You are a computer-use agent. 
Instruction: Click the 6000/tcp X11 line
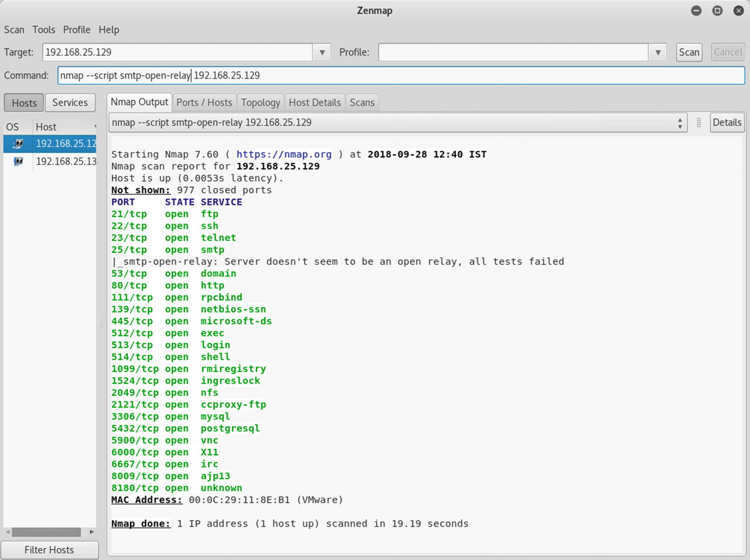[x=165, y=452]
